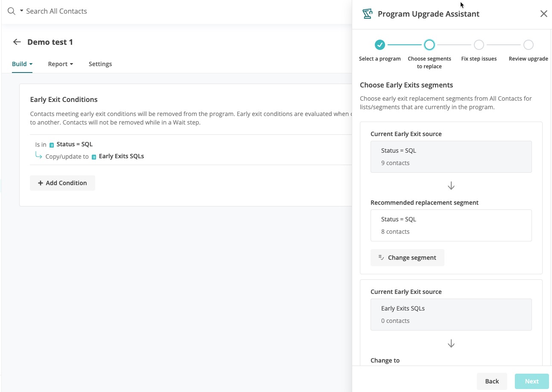Click the Change segment button
This screenshot has width=552, height=392.
(x=407, y=258)
